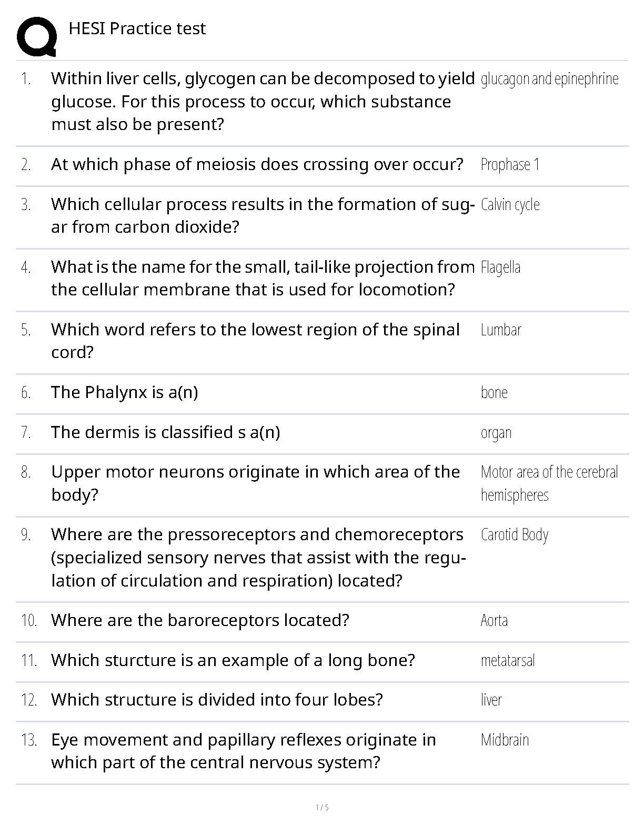Select the meiosis crossing over question
Screen dimensions: 644x834
coord(257,164)
